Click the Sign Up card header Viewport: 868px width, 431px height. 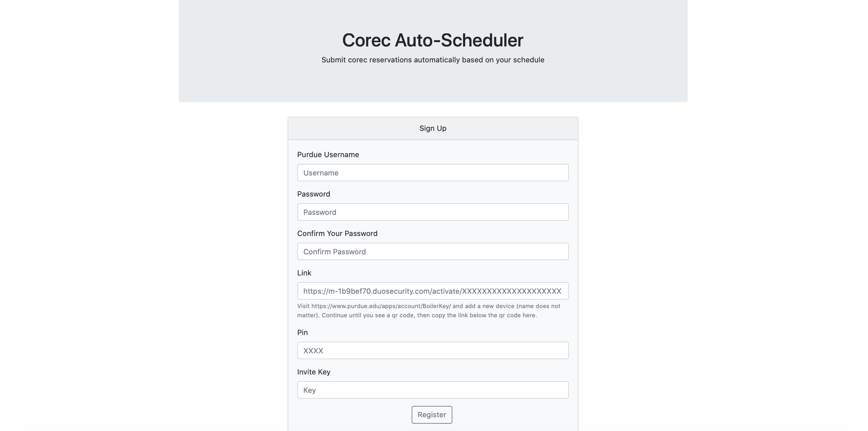[x=433, y=128]
